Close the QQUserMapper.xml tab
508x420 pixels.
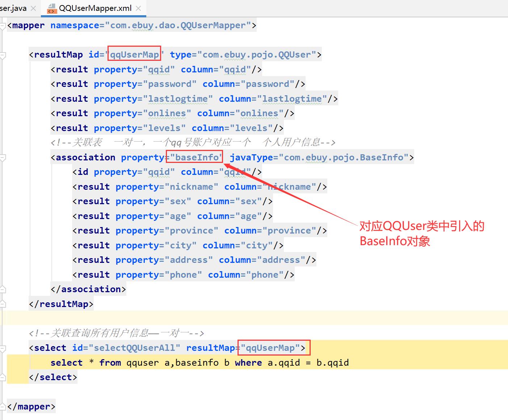(138, 8)
